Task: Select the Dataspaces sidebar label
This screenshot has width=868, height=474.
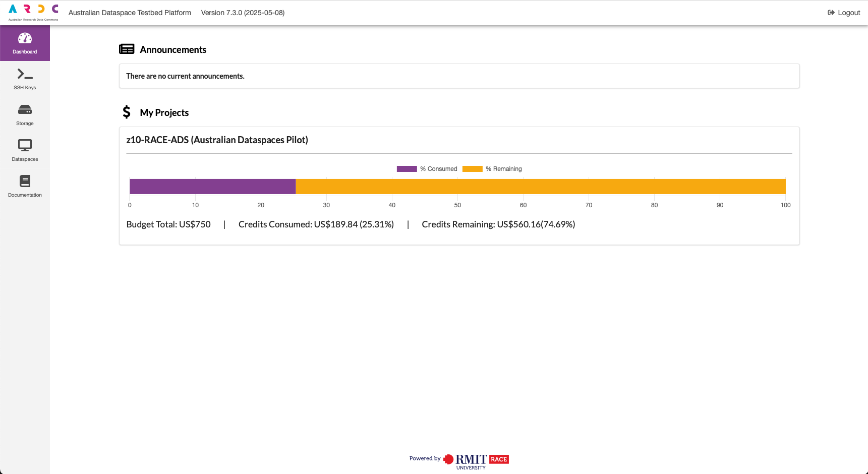Action: click(25, 159)
